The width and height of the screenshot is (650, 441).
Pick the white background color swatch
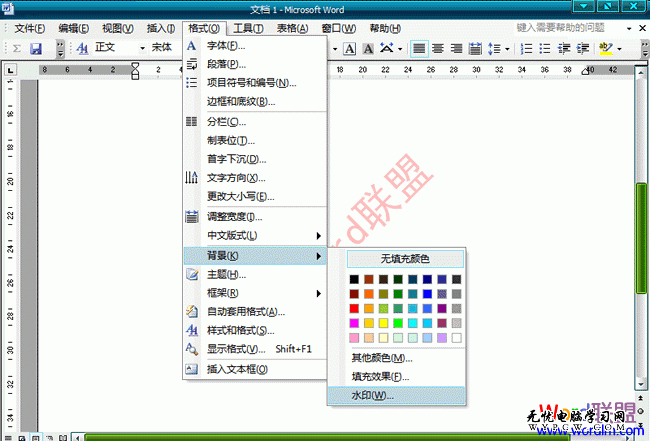pyautogui.click(x=456, y=338)
